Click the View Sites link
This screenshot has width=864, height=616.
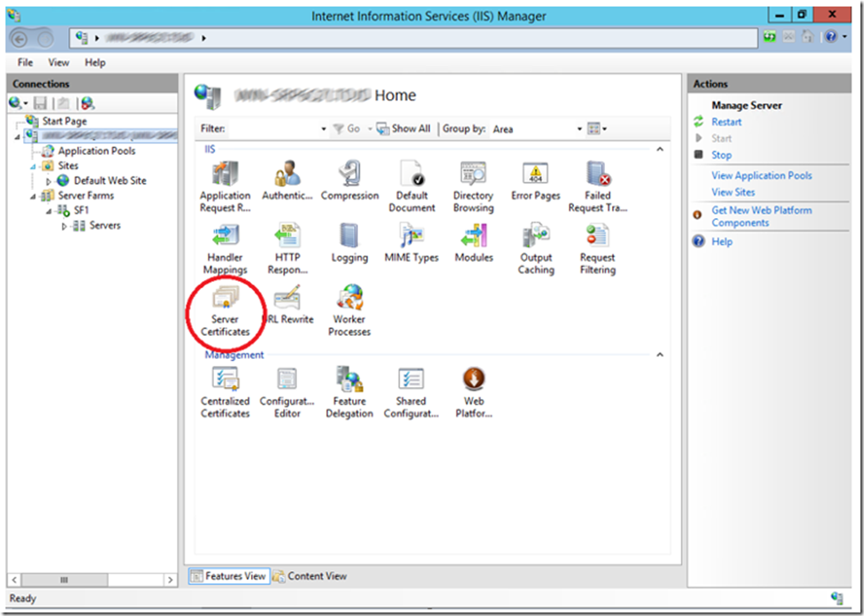[x=733, y=192]
